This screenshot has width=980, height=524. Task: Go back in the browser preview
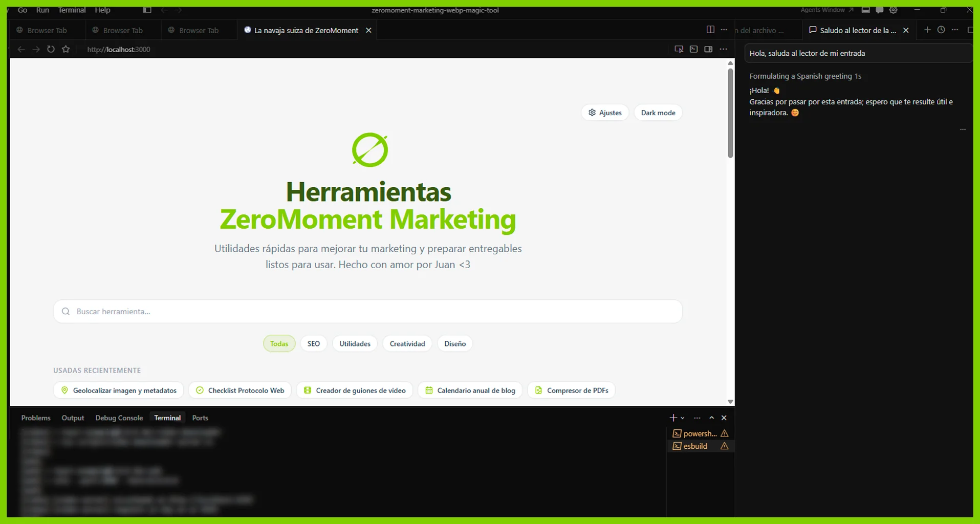point(21,49)
